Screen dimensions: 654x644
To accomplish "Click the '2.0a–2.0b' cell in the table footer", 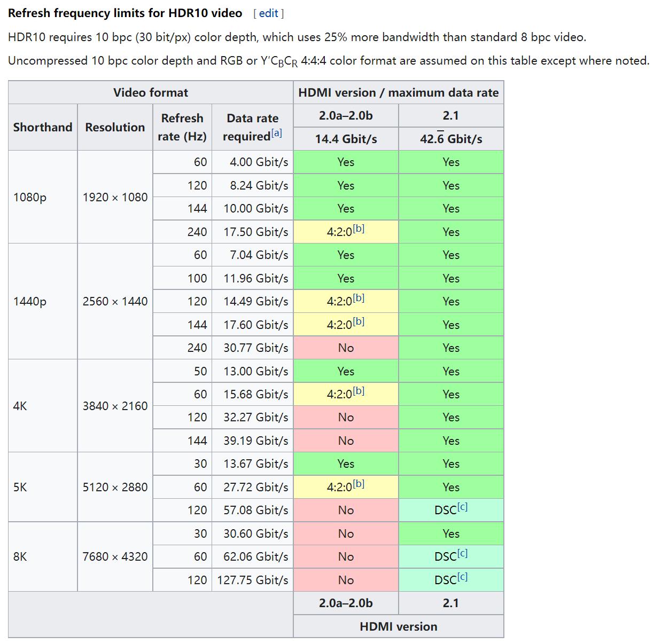I will click(x=346, y=603).
